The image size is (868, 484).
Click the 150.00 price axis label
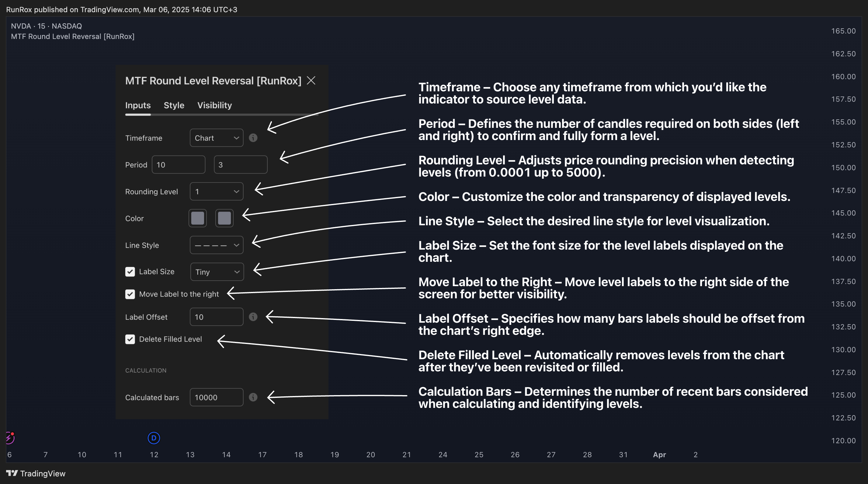click(x=843, y=168)
